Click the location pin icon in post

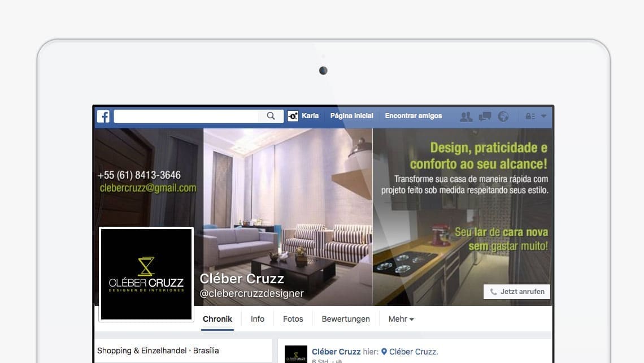[x=384, y=352]
